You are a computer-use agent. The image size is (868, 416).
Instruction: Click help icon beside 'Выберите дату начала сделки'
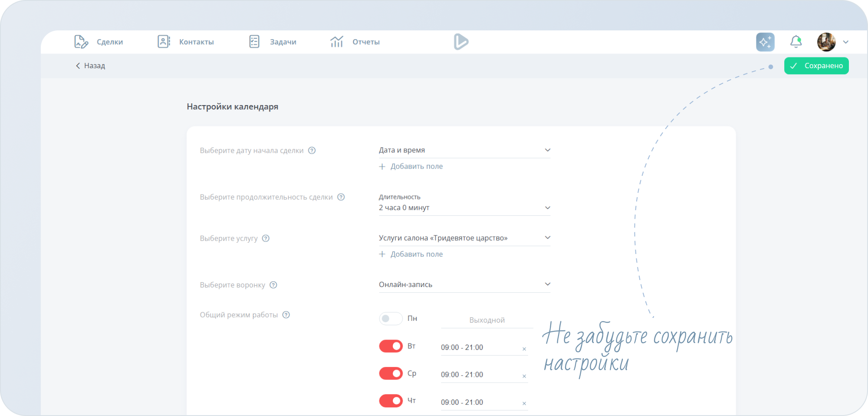click(312, 151)
